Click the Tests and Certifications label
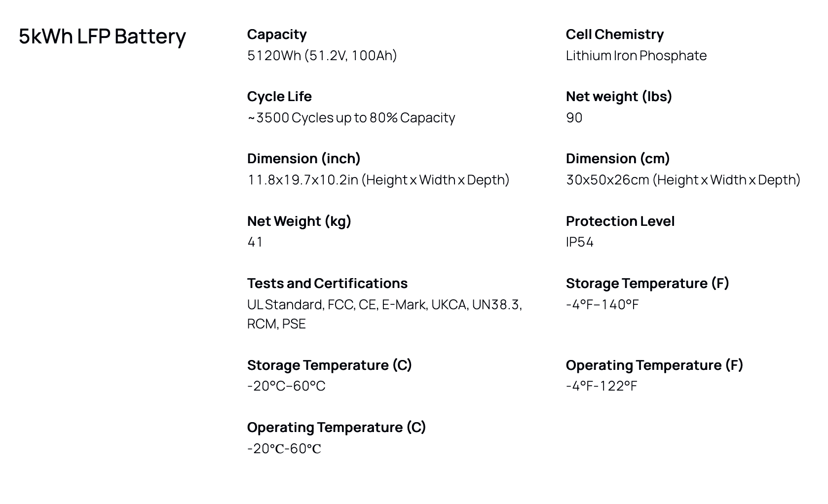The image size is (828, 504). 327,284
